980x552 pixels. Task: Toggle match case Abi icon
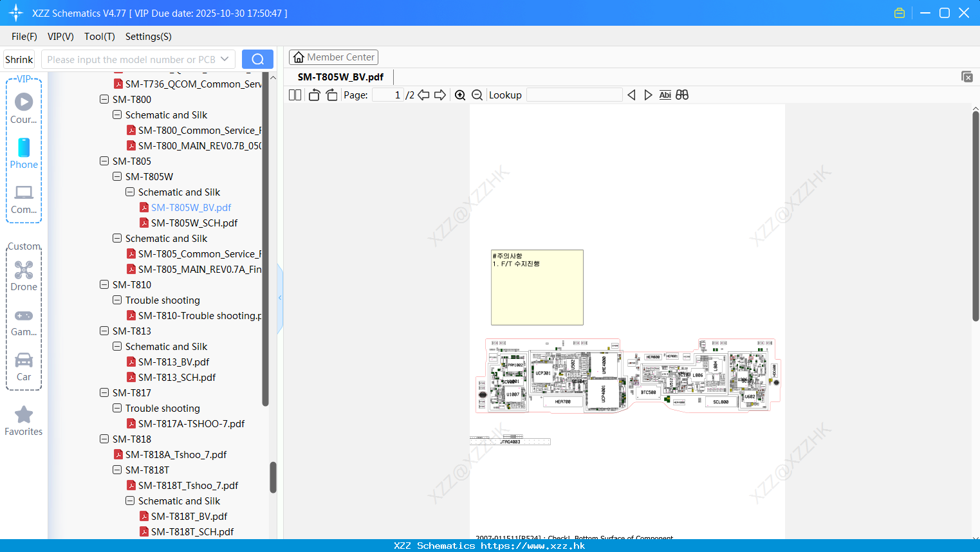pos(665,95)
